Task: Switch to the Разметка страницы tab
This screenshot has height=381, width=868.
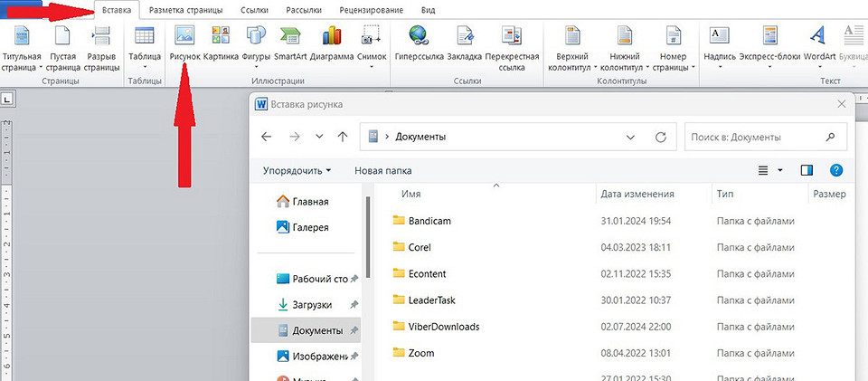Action: 185,9
